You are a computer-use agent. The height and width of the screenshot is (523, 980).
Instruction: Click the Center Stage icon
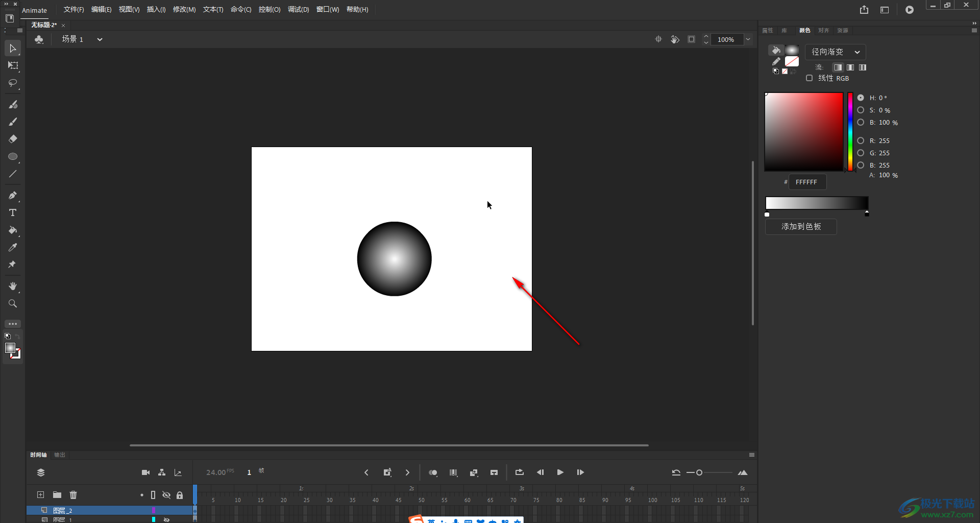pyautogui.click(x=658, y=39)
